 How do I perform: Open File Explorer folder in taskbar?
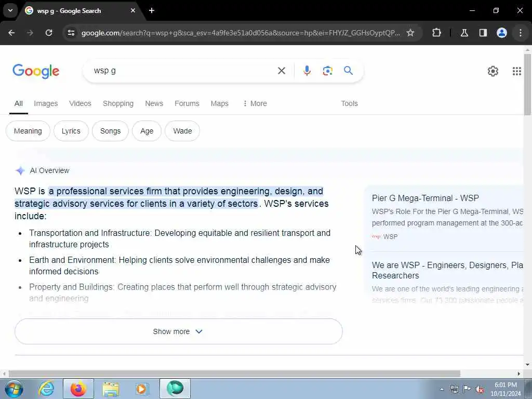pos(111,389)
